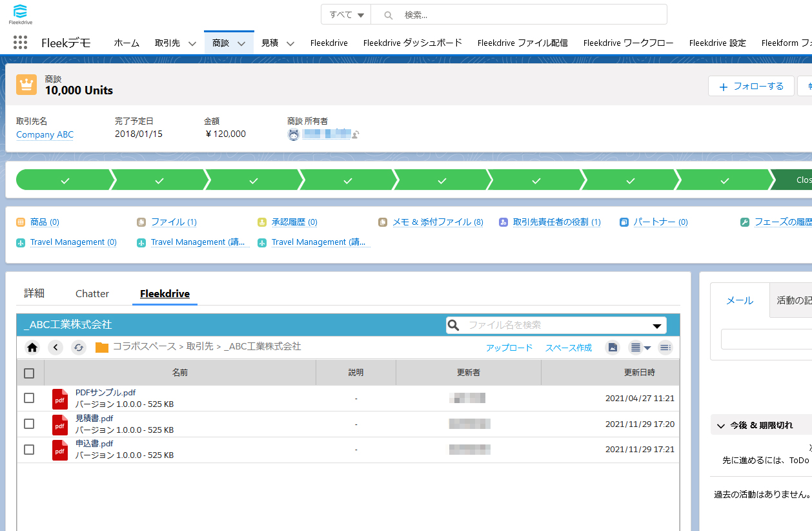Click the 取引先 breadcrumb link
Viewport: 812px width, 531px height.
200,347
